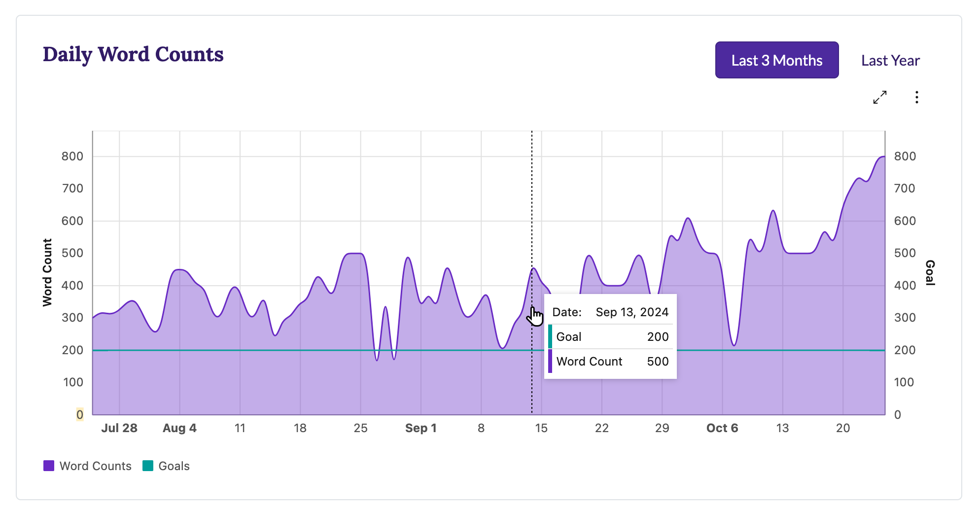The width and height of the screenshot is (980, 515).
Task: Click the Word Count 500 tooltip row
Action: click(610, 362)
